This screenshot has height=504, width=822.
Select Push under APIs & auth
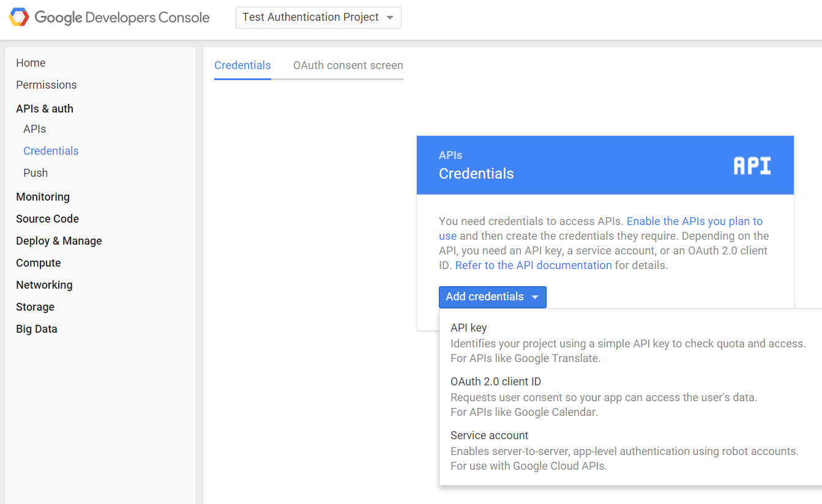(35, 173)
